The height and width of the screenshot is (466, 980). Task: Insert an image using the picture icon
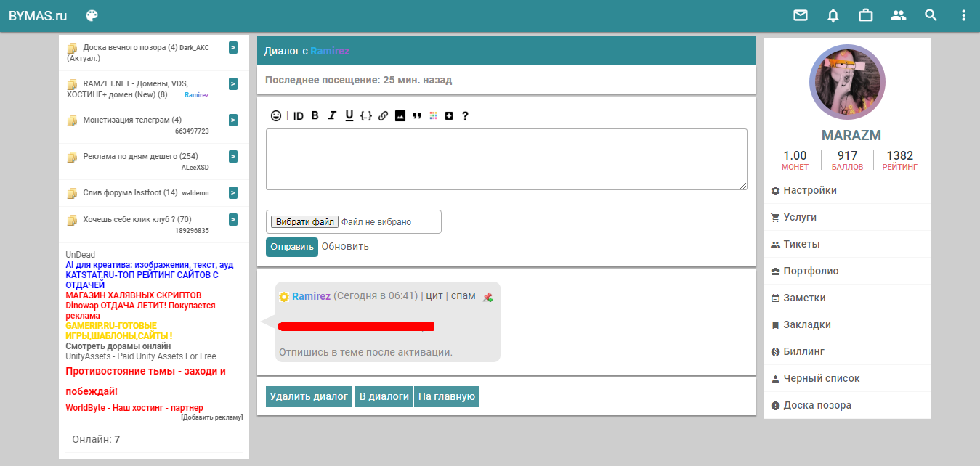coord(400,115)
